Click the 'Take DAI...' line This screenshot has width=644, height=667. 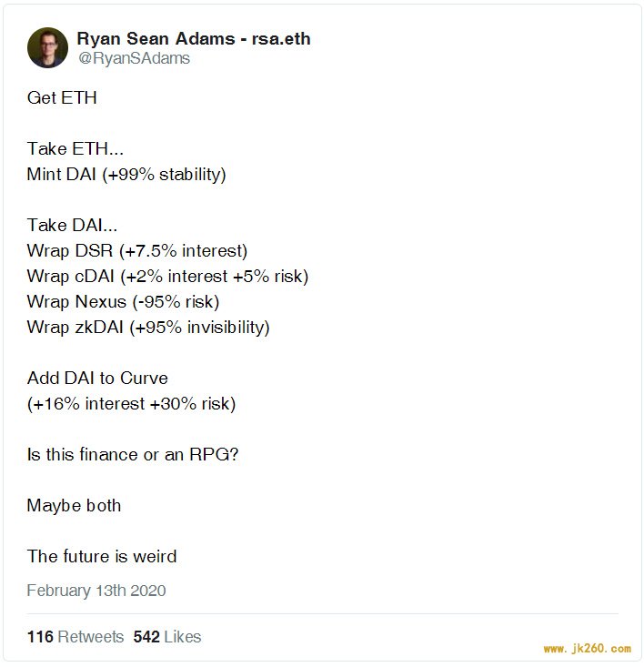tap(72, 225)
